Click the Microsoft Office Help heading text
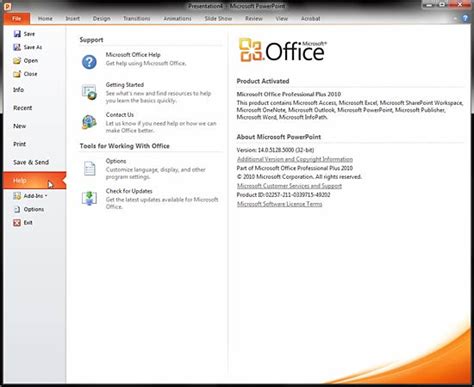The image size is (474, 387). [x=133, y=55]
